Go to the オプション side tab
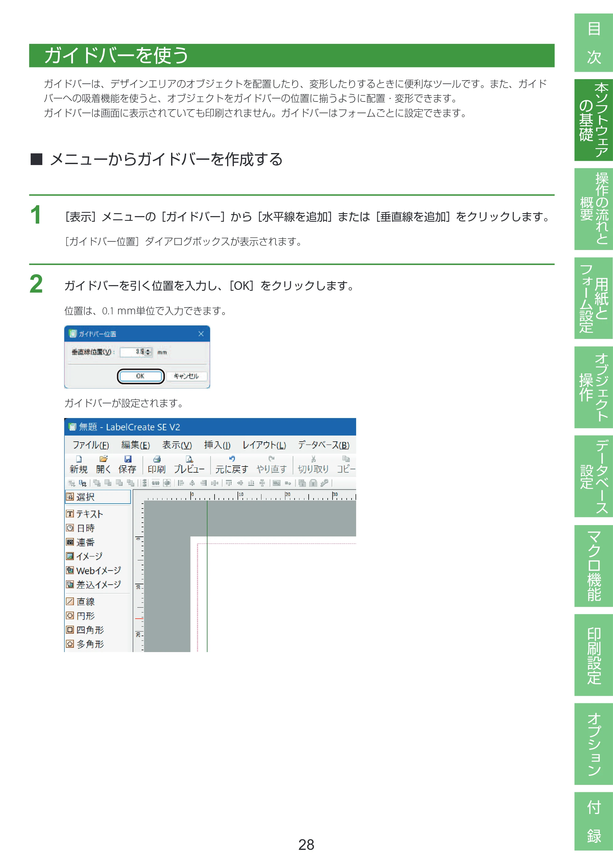613x868 pixels. 594,744
